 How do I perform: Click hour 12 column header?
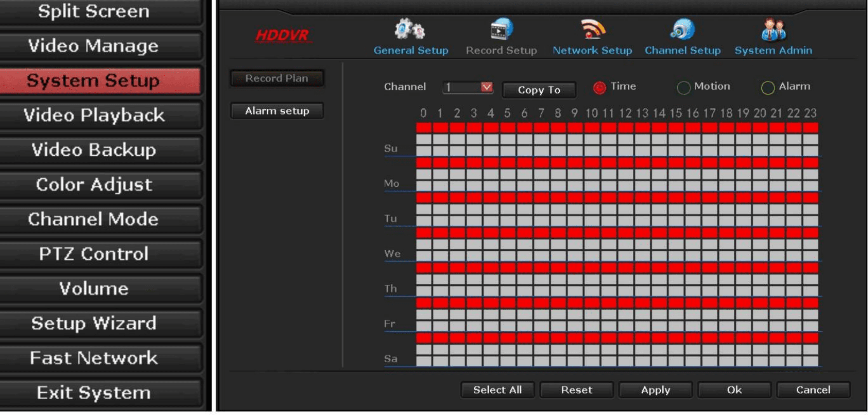tap(625, 113)
